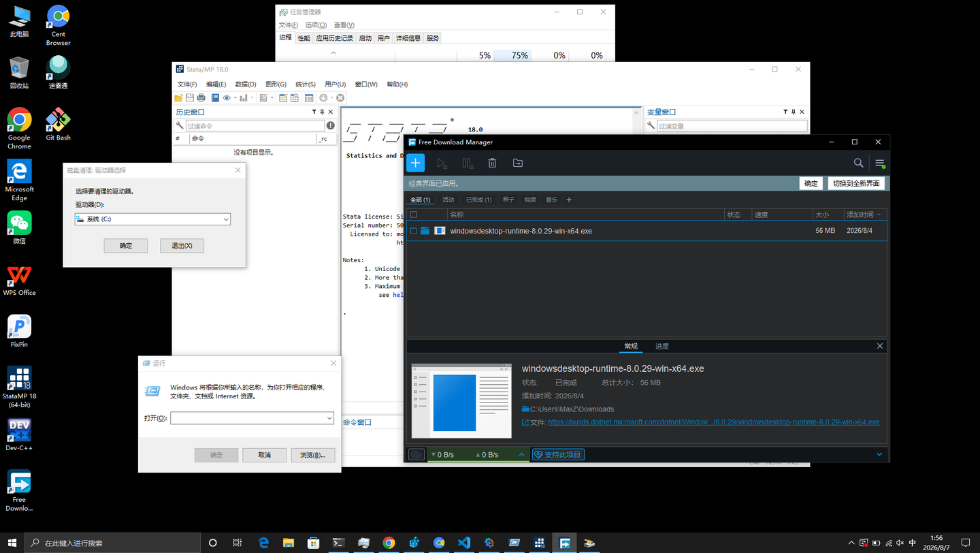Tick the select-all checkbox in FDM list header
The image size is (980, 553).
[413, 215]
